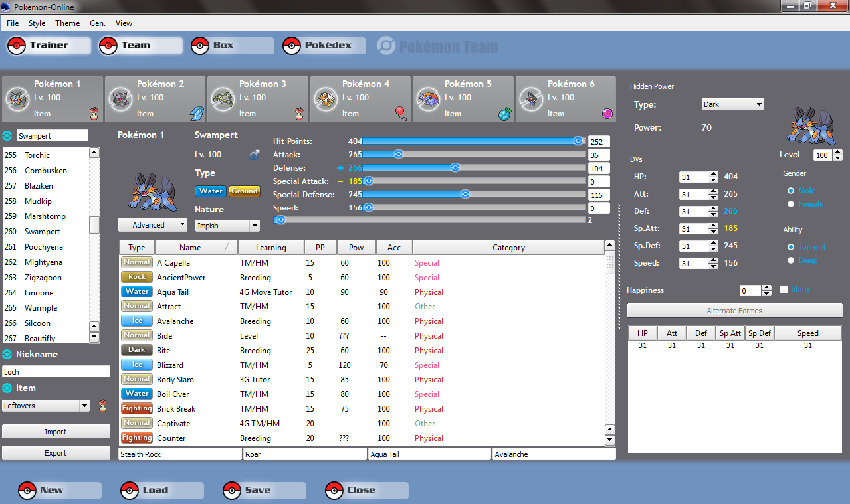Click the blue icon beside the Swampert search field
850x504 pixels.
point(7,136)
